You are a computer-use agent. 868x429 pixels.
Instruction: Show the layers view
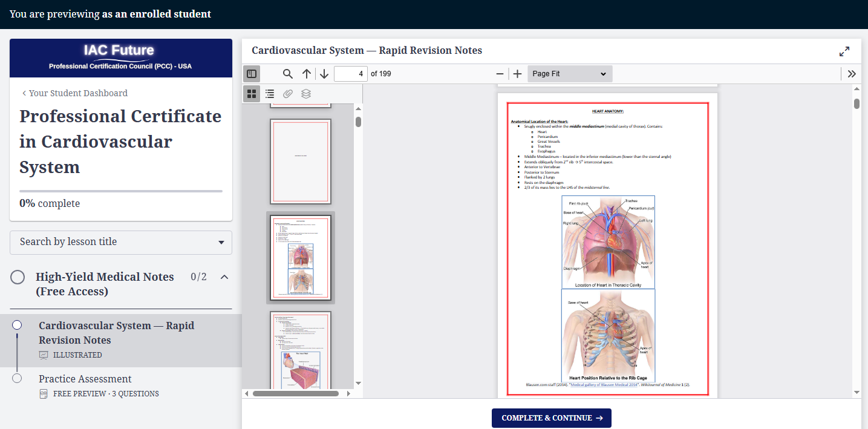click(306, 94)
